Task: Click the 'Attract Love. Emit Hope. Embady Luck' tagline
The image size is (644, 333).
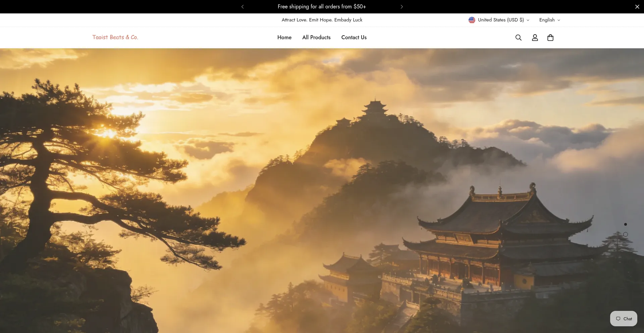Action: coord(322,20)
